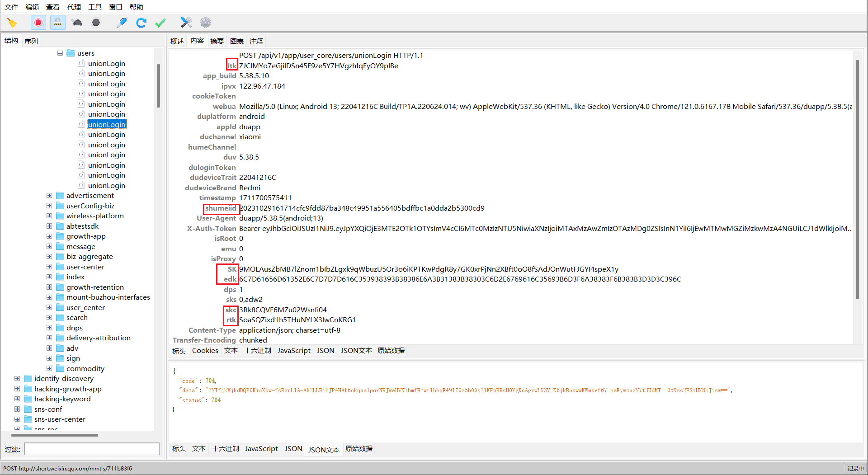
Task: Select the first unionLogin entry under users
Action: tap(107, 64)
